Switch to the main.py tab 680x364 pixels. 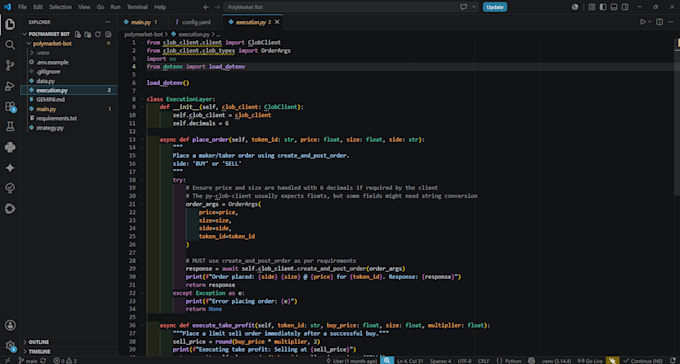[x=141, y=22]
